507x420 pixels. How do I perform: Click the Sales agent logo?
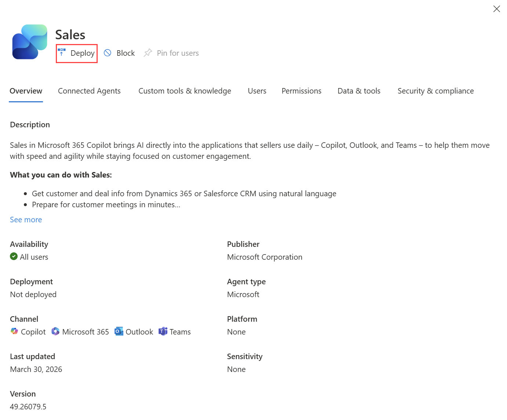29,42
